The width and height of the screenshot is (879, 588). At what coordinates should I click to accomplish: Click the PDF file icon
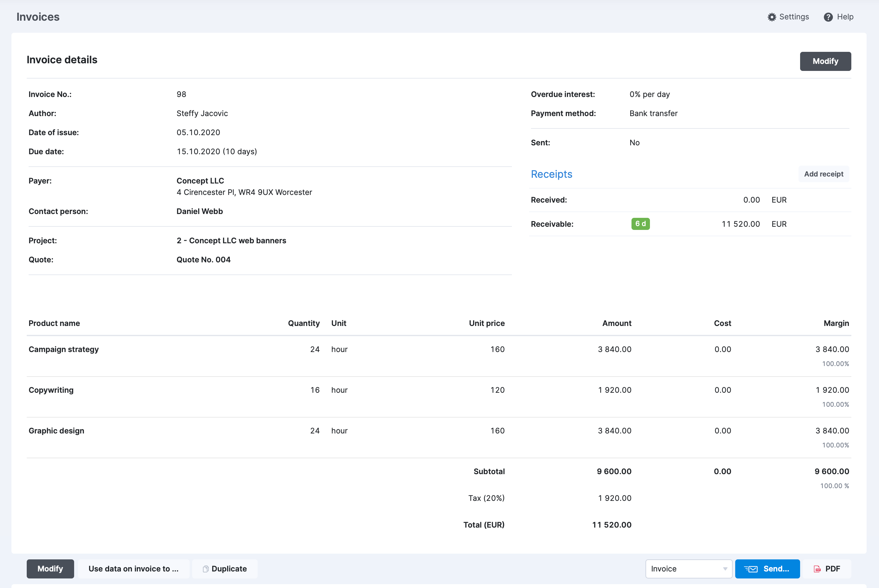[x=817, y=569]
